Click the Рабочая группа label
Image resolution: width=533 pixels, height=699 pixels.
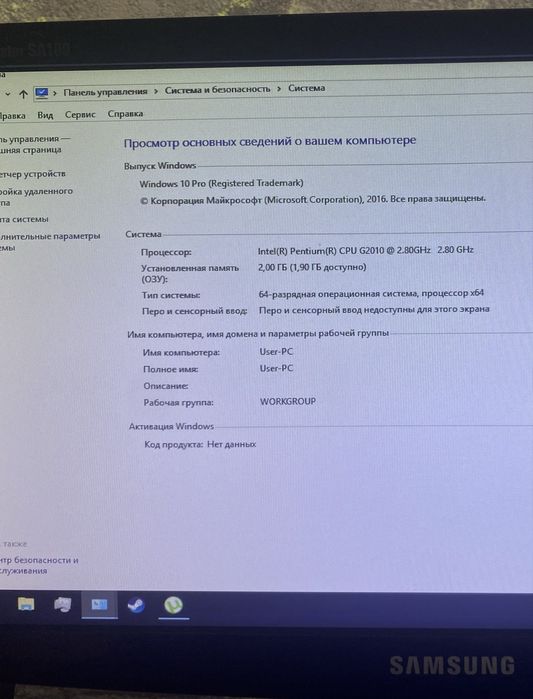pos(178,403)
